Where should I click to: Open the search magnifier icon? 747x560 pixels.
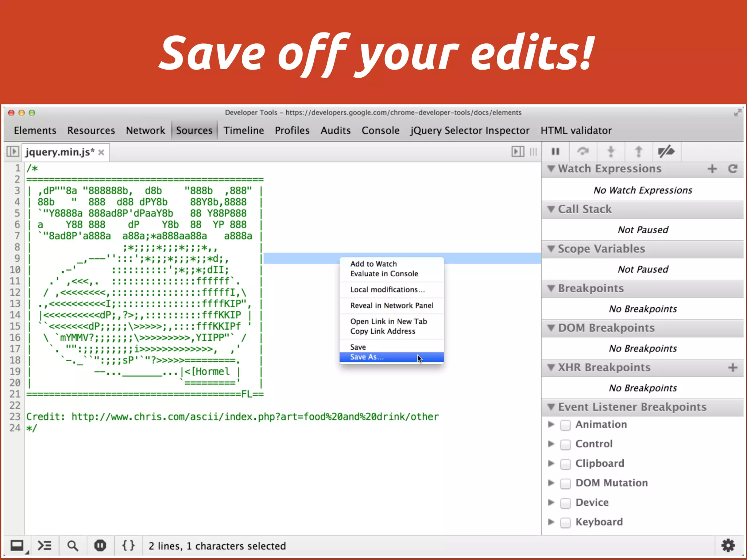coord(73,546)
